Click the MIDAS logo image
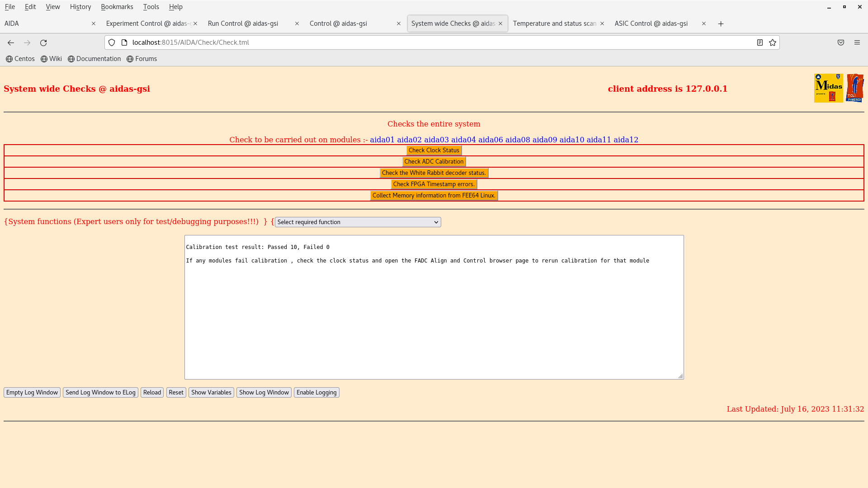The image size is (868, 488). pyautogui.click(x=828, y=88)
